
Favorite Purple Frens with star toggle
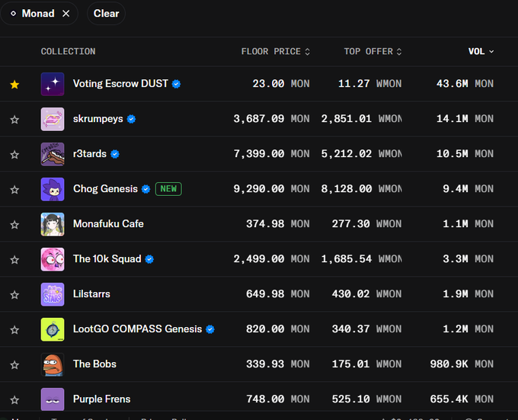[14, 400]
